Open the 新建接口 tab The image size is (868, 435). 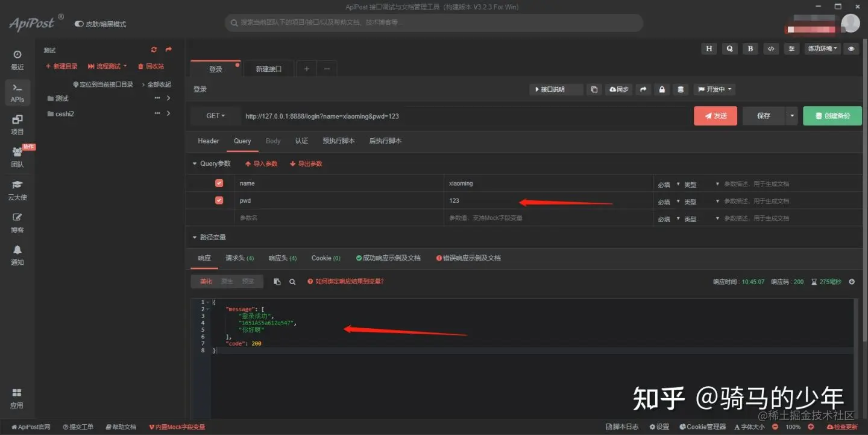pos(268,69)
